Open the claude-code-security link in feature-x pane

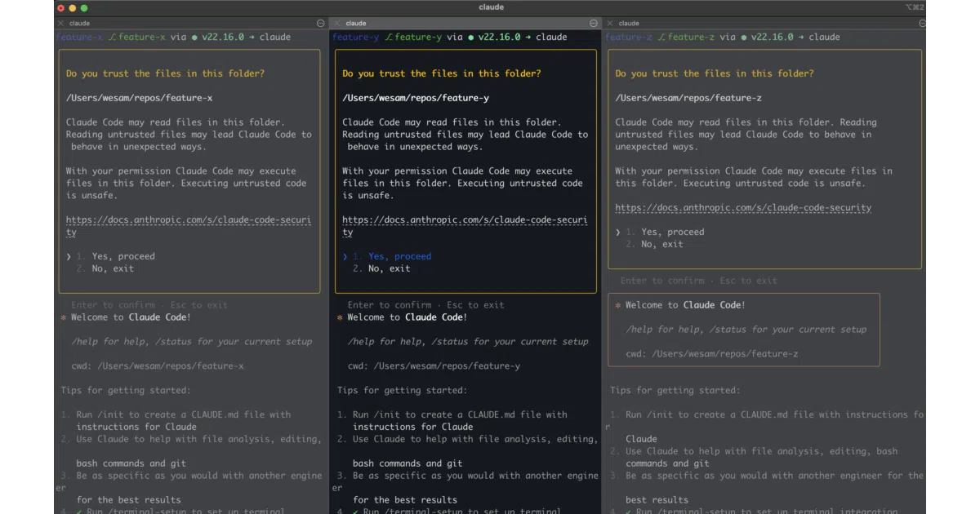(188, 226)
